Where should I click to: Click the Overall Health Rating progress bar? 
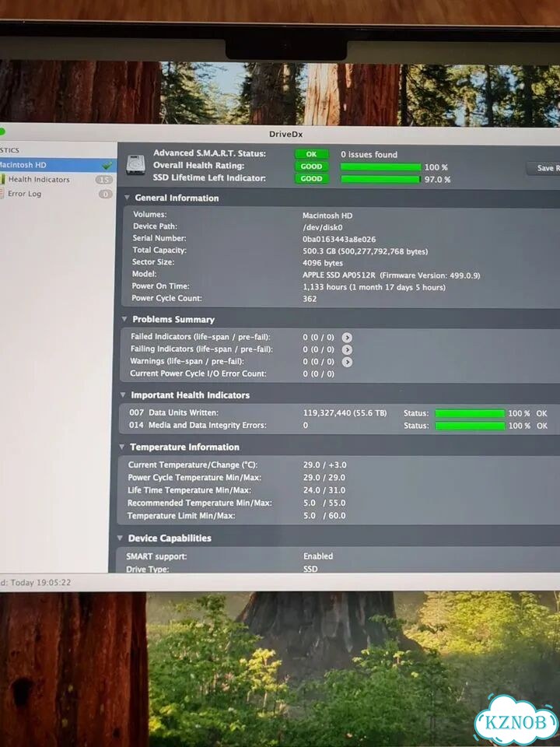(380, 167)
